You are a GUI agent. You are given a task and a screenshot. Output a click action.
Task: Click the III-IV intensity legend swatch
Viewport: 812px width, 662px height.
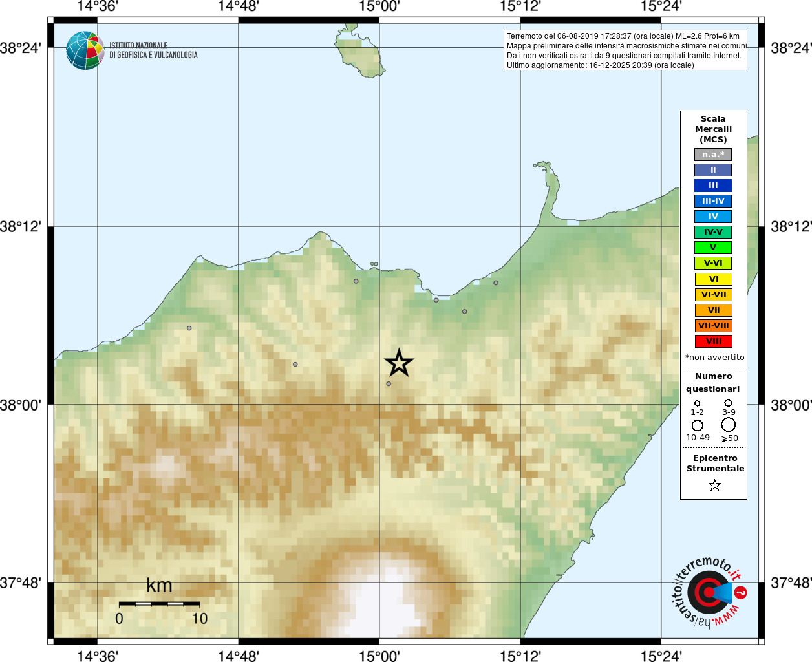point(713,201)
